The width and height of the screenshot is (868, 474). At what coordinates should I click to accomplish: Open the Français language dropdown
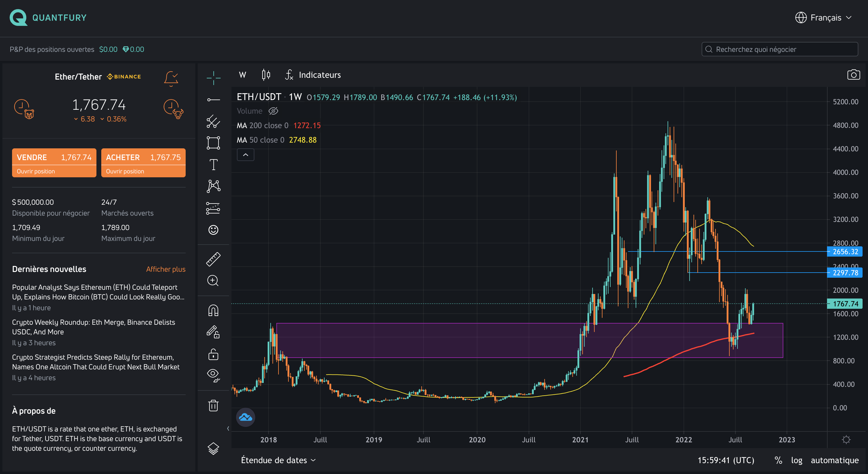[x=823, y=17]
